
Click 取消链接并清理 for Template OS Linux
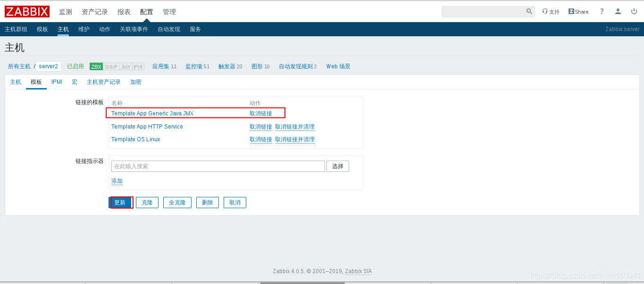[295, 139]
